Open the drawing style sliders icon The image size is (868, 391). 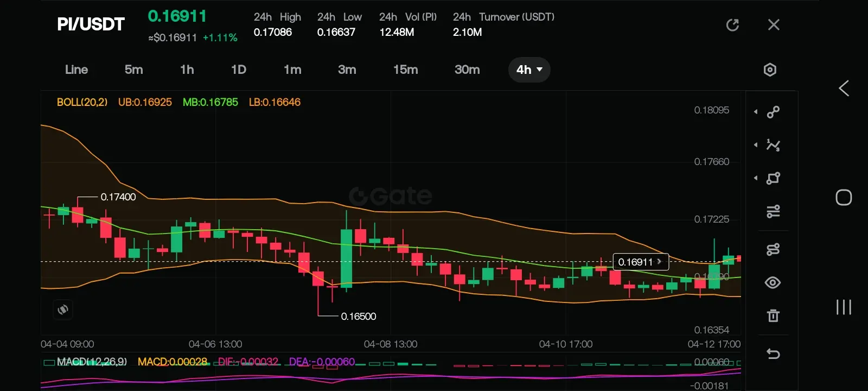[x=773, y=211]
